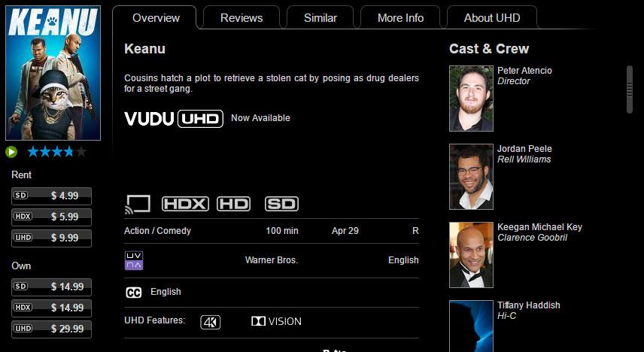This screenshot has width=644, height=352.
Task: Open the Similar tab
Action: click(320, 17)
